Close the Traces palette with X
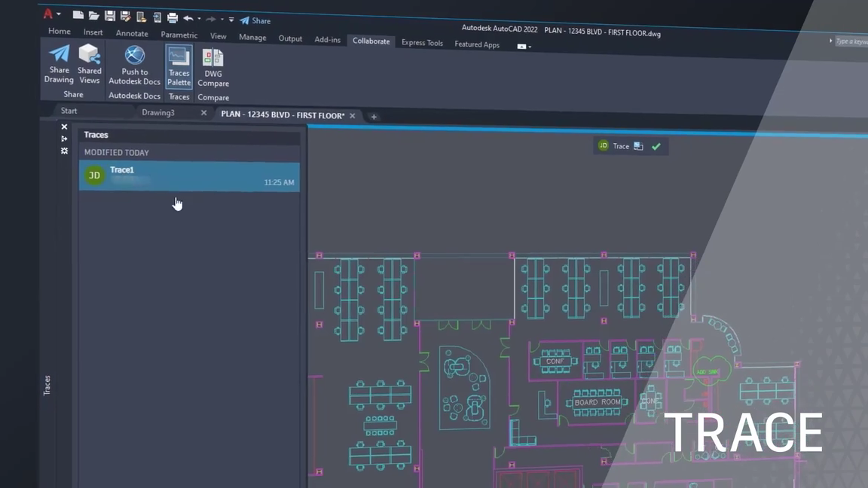 (x=64, y=127)
